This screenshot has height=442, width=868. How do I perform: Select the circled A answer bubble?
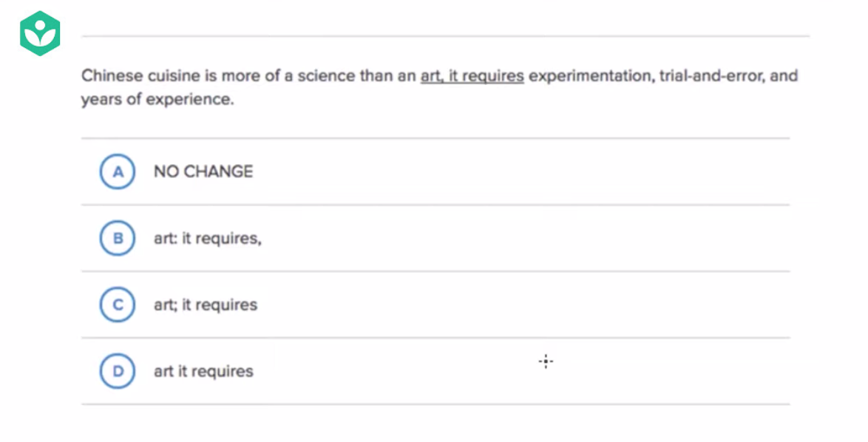[117, 171]
